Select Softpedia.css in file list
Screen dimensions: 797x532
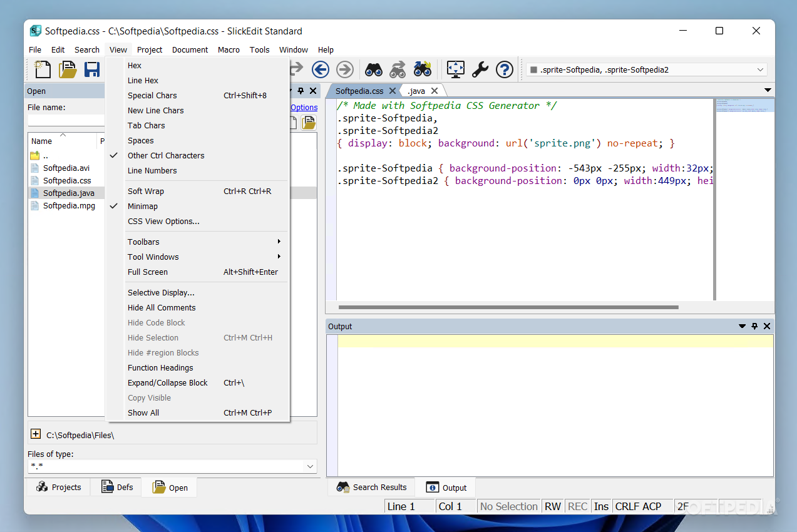tap(67, 180)
